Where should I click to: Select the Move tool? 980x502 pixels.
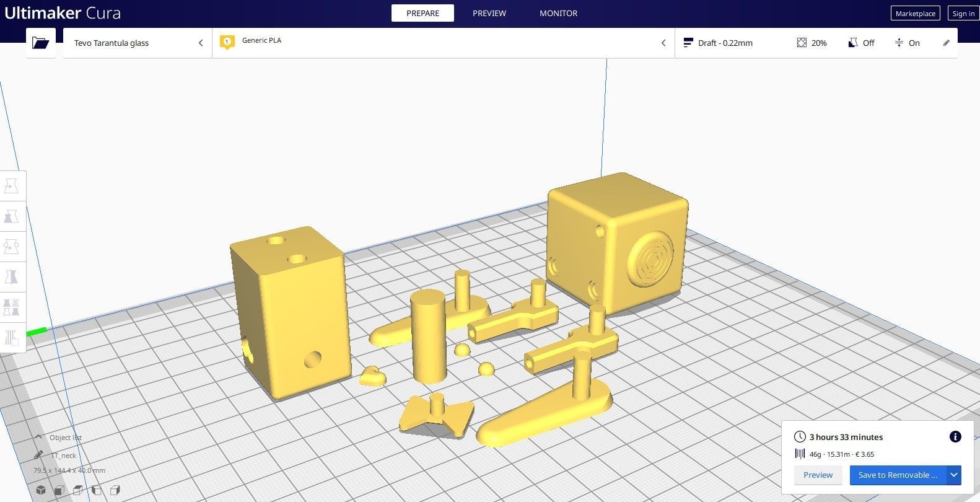(12, 186)
